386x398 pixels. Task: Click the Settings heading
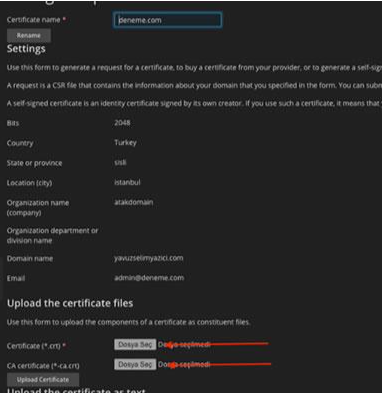[26, 49]
